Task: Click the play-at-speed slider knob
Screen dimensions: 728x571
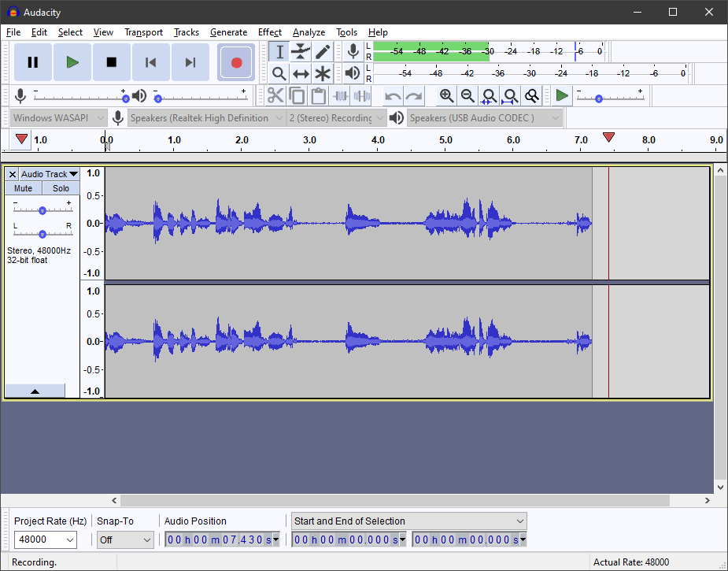Action: tap(599, 98)
